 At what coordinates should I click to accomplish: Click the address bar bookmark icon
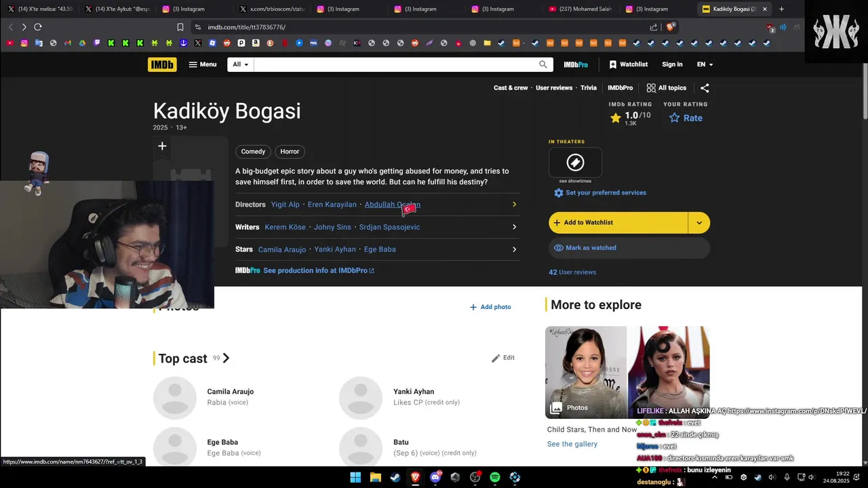(180, 27)
